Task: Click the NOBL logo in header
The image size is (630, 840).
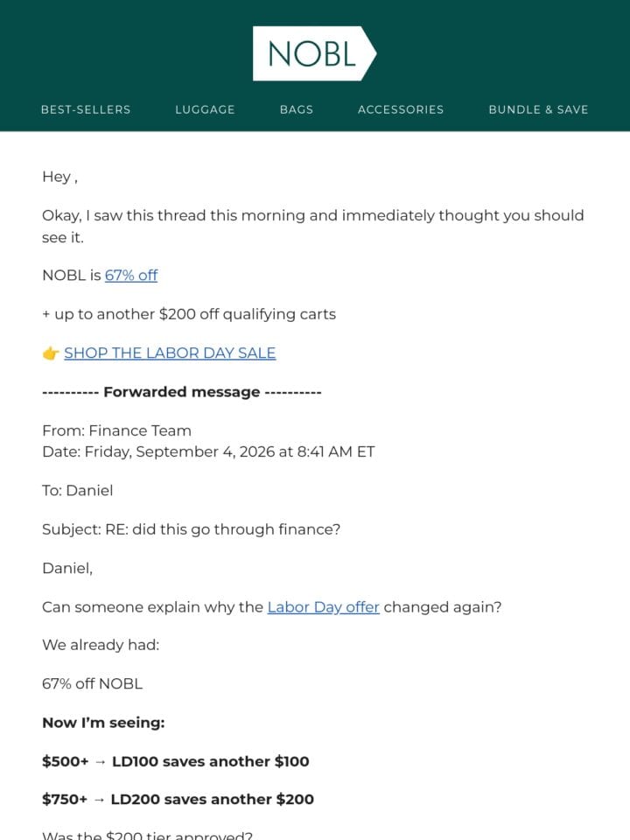Action: tap(314, 53)
